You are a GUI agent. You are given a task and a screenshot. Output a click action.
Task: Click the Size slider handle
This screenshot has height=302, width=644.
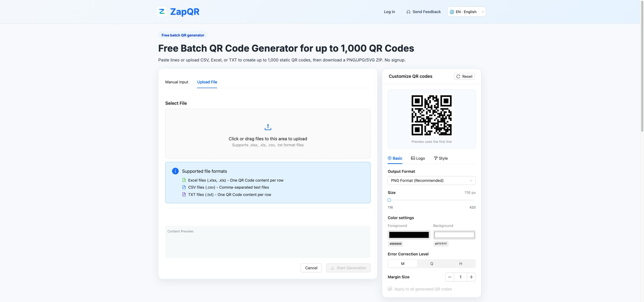389,200
